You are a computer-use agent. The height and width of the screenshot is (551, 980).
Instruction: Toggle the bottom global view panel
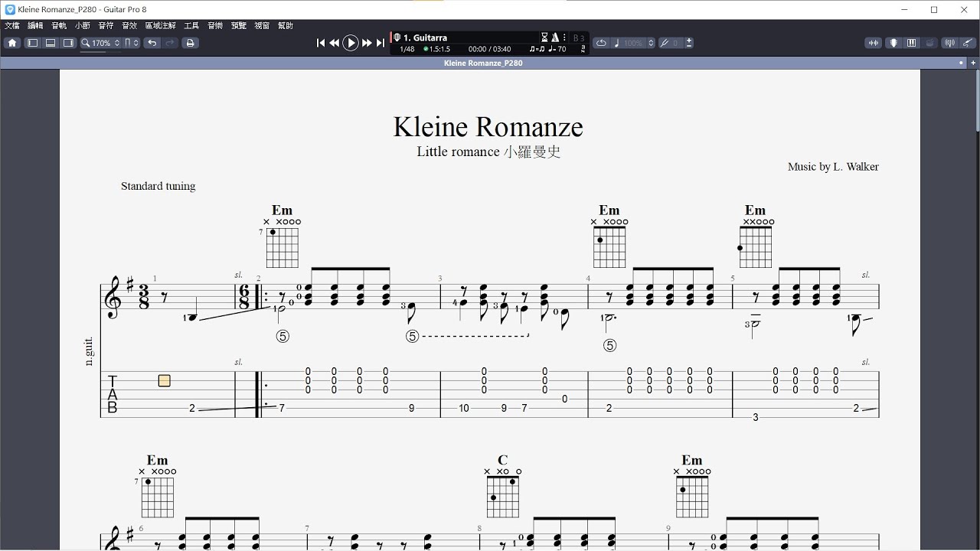click(51, 43)
